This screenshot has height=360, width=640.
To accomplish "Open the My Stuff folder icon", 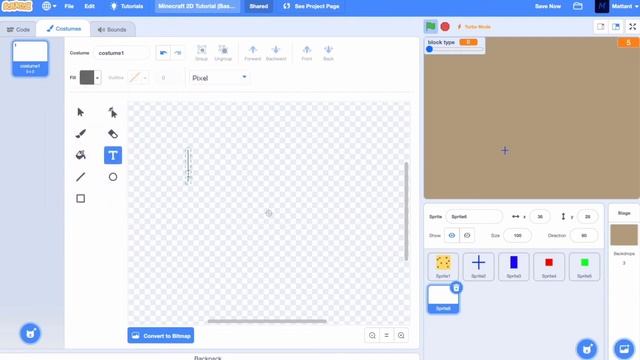I will coord(578,6).
